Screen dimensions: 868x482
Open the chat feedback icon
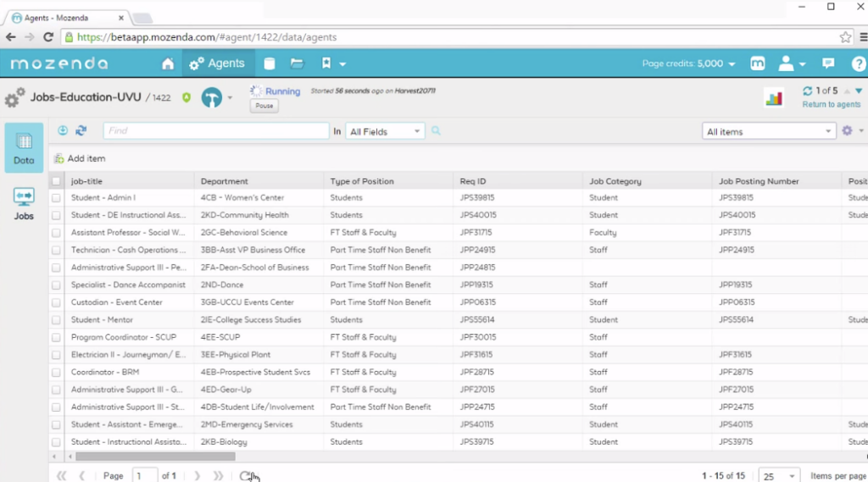coord(828,63)
